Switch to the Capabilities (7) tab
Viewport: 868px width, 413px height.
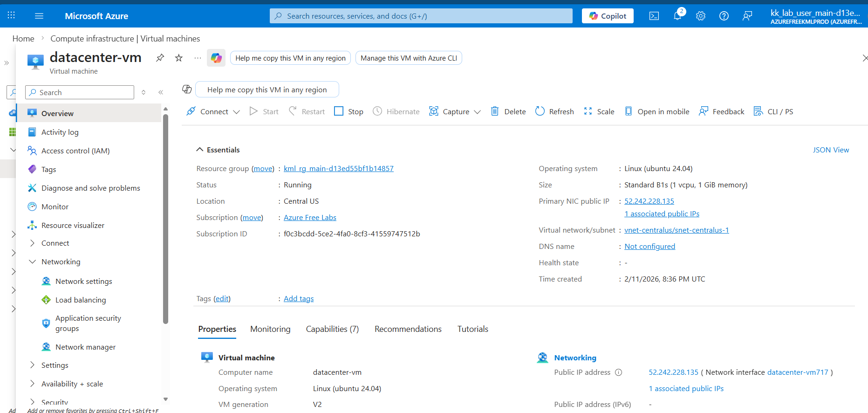(332, 329)
